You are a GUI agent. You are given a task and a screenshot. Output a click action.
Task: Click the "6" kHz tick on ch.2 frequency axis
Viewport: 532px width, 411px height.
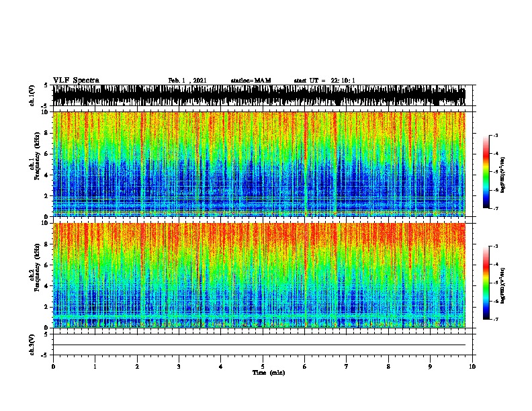pyautogui.click(x=46, y=265)
